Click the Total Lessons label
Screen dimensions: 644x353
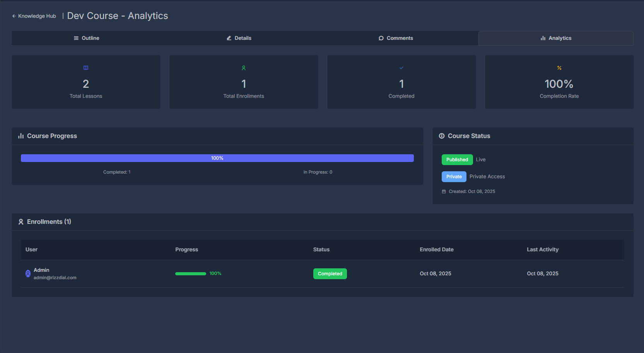[86, 96]
